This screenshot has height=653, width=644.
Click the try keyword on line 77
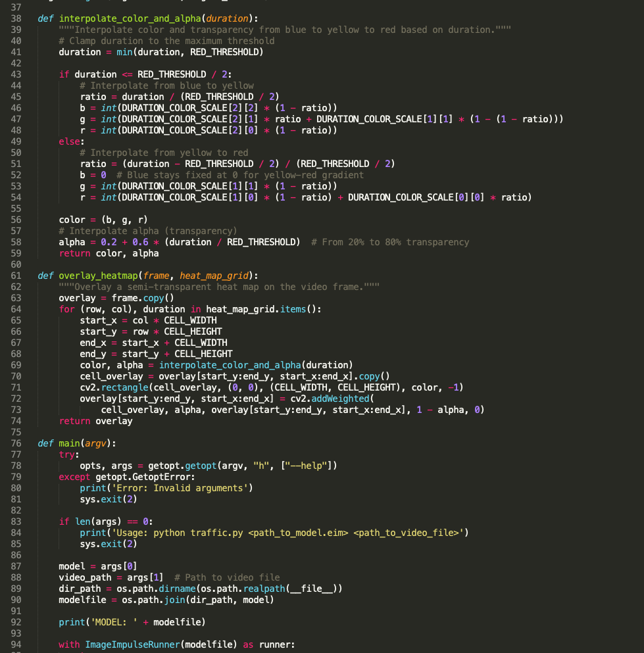click(x=66, y=455)
